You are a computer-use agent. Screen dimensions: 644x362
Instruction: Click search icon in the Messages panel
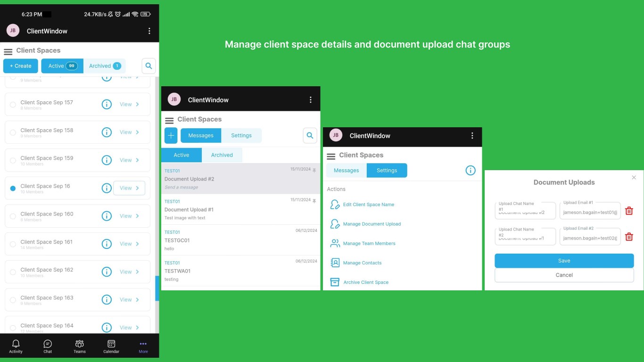[x=310, y=135]
